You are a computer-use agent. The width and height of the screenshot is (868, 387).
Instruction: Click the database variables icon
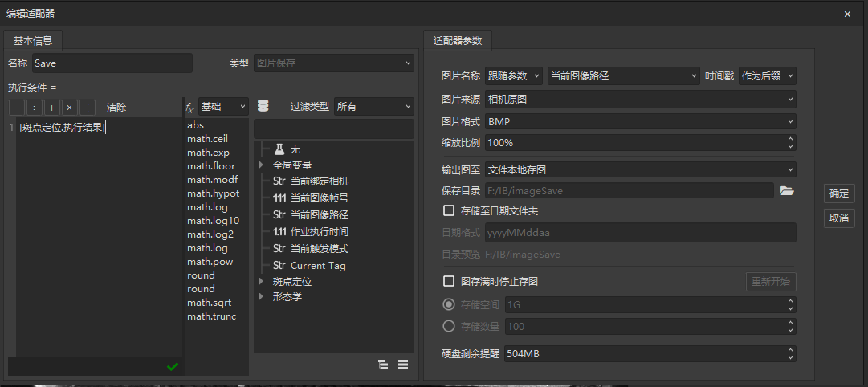pos(263,107)
